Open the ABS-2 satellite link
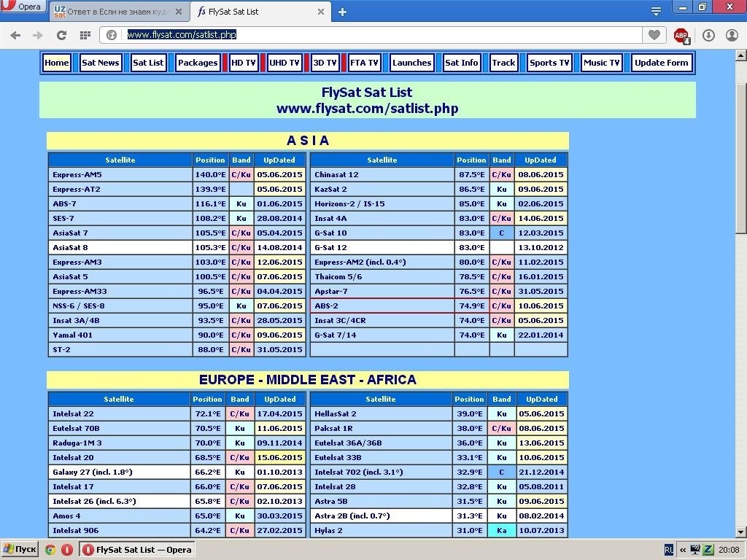747x560 pixels. click(326, 306)
